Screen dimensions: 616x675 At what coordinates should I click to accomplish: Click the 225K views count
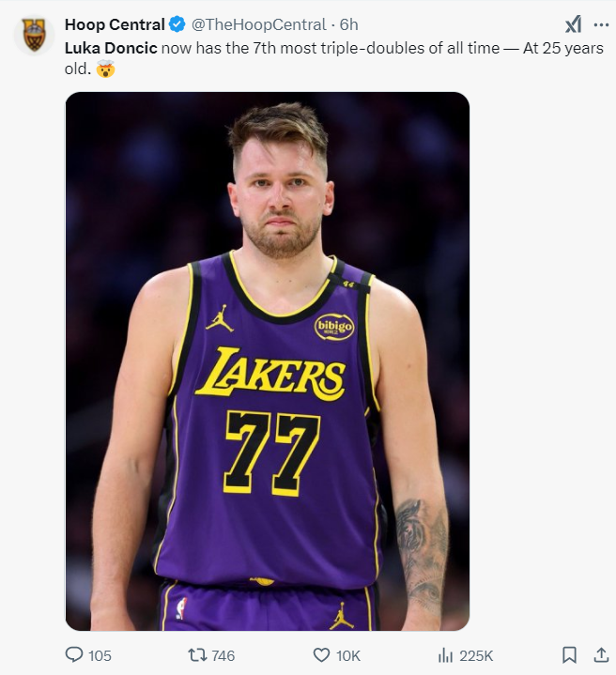pyautogui.click(x=476, y=655)
